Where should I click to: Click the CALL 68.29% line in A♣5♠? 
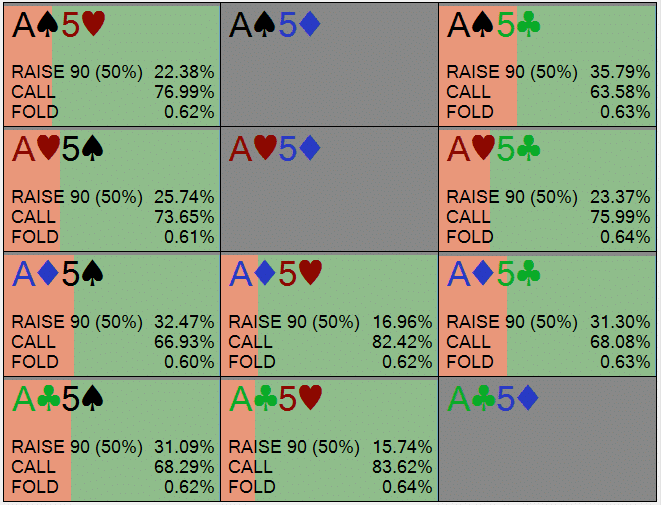click(112, 467)
